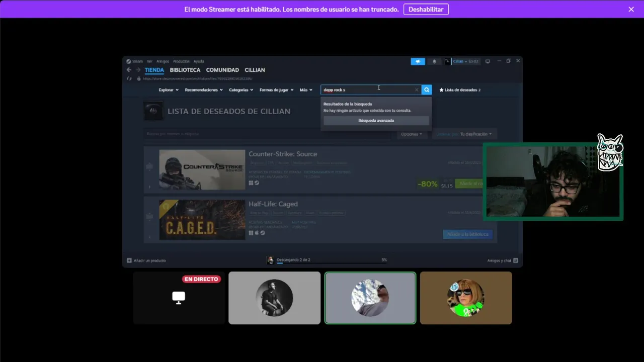Go back with the Steam back arrow
This screenshot has width=644, height=362.
click(129, 70)
